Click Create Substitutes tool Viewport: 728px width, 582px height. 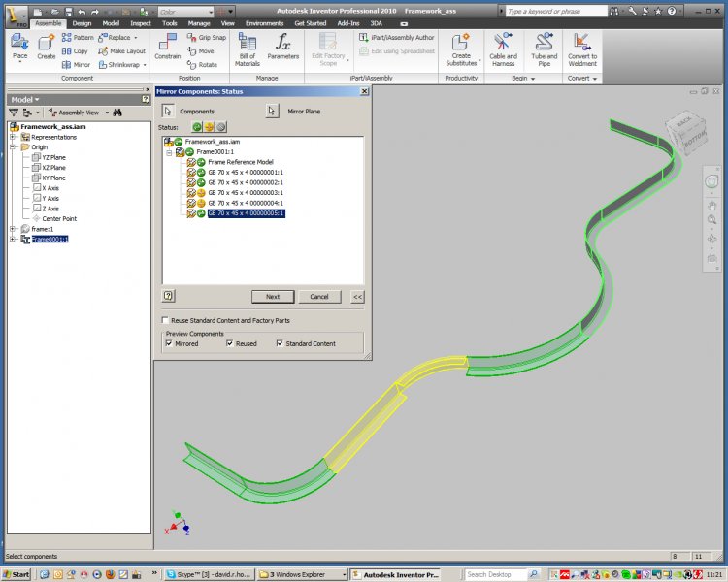tap(461, 49)
